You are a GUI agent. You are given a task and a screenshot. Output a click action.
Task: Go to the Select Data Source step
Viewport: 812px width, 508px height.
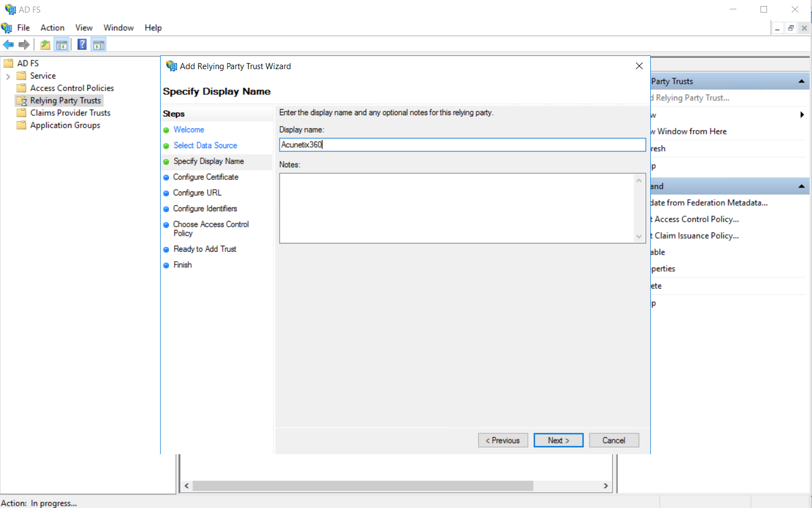205,145
